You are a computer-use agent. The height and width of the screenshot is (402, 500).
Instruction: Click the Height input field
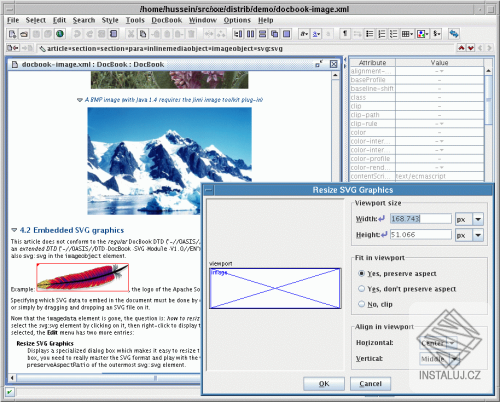(421, 235)
